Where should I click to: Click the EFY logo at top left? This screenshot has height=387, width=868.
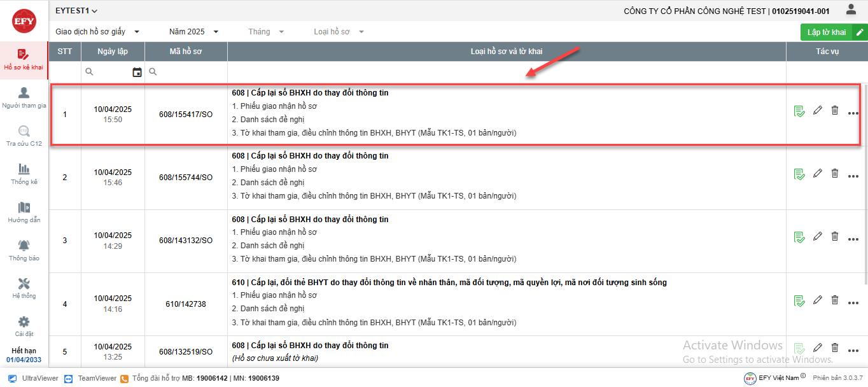point(24,21)
